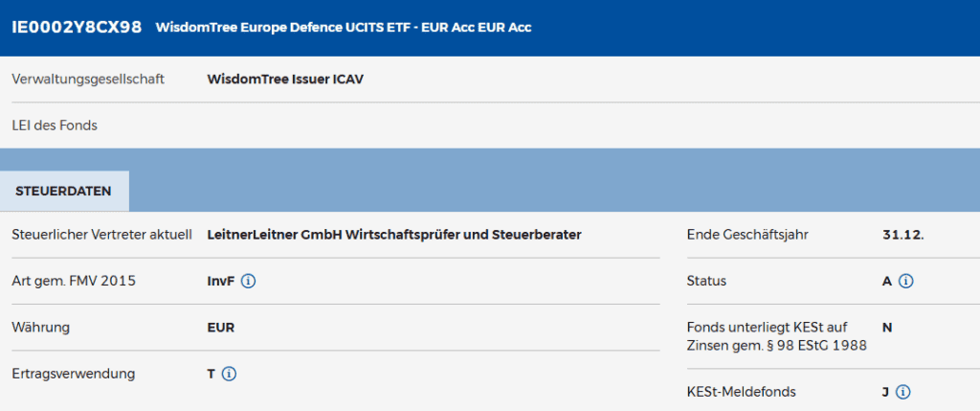The image size is (980, 411).
Task: Click the LeitnerLeitner GmbH representative name
Action: [x=394, y=235]
